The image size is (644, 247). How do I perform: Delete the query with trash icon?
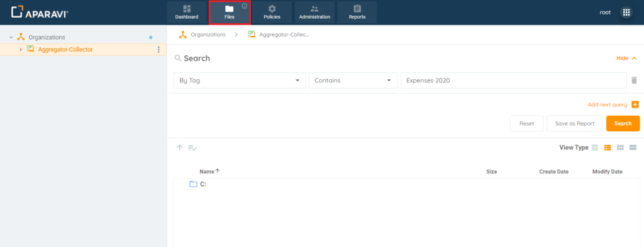tap(634, 80)
